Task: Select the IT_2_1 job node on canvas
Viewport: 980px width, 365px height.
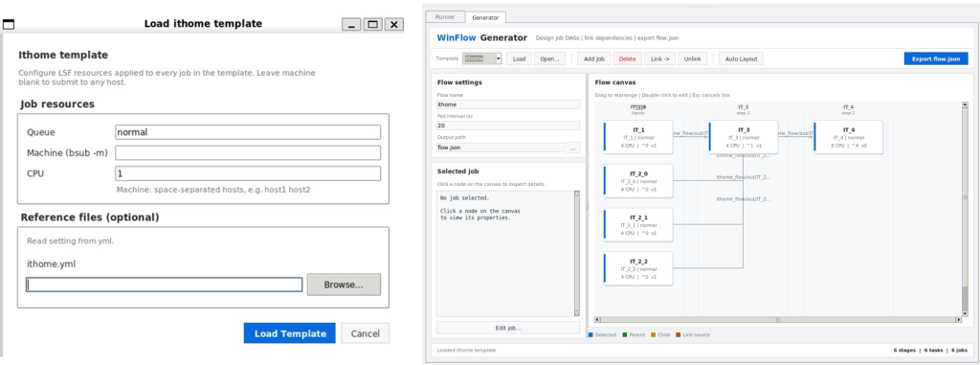Action: click(x=638, y=225)
